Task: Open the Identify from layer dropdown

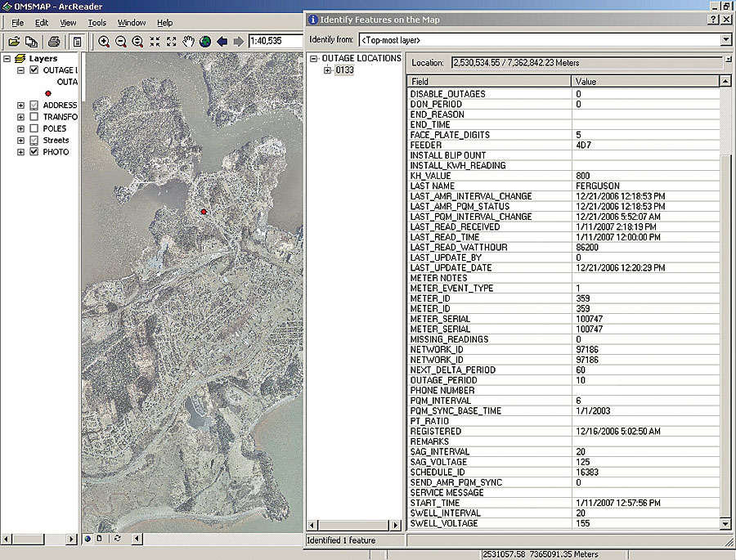Action: (725, 39)
